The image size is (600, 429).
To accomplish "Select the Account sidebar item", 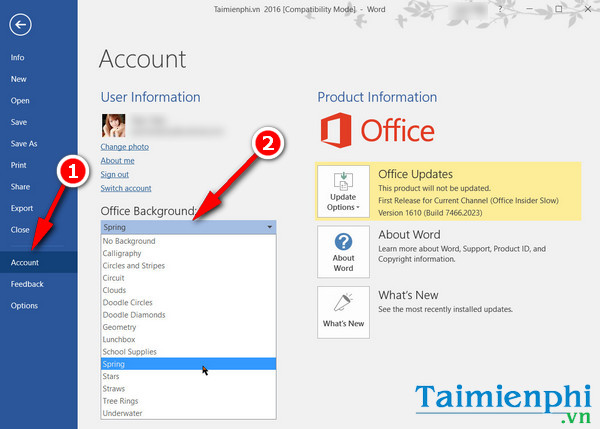I will coord(39,262).
